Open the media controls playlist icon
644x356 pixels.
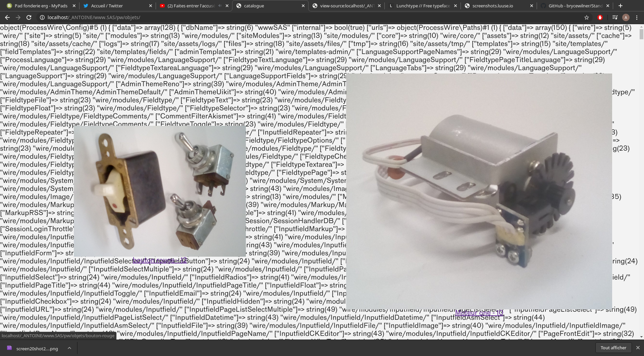point(615,17)
